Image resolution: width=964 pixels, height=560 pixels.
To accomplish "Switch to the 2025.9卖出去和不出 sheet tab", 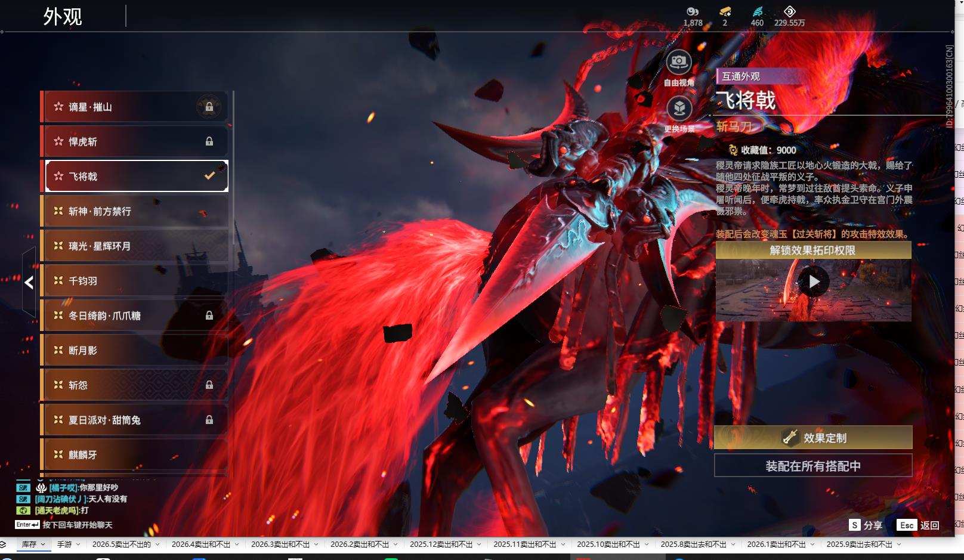I will (859, 544).
